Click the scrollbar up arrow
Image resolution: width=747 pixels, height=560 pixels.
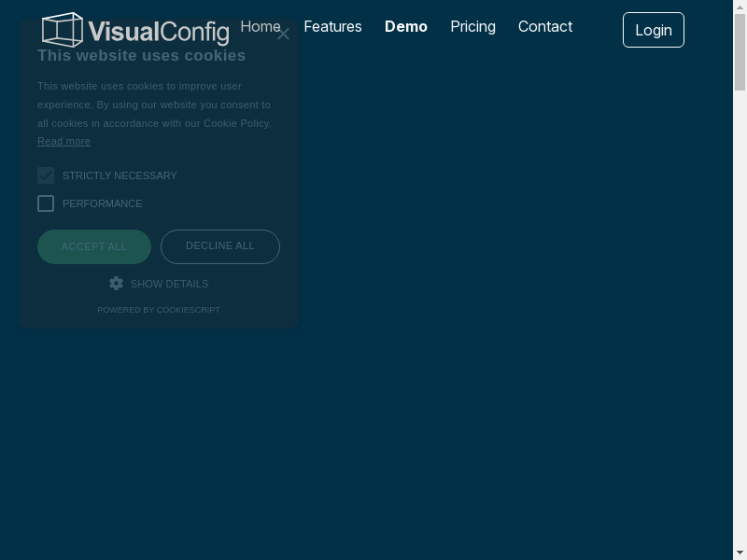click(x=740, y=7)
